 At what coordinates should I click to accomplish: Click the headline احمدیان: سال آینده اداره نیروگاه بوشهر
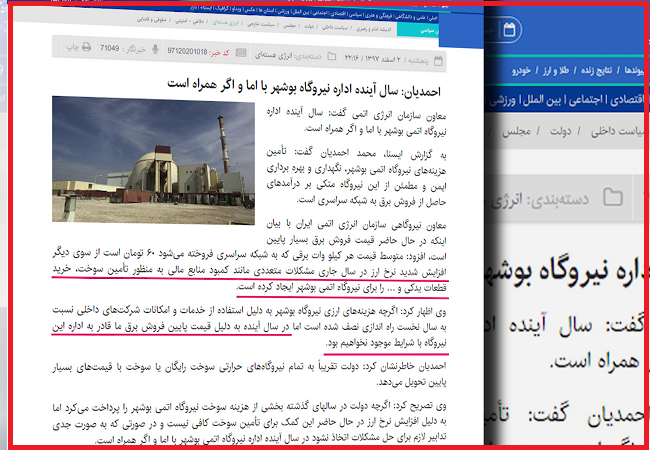tap(304, 86)
